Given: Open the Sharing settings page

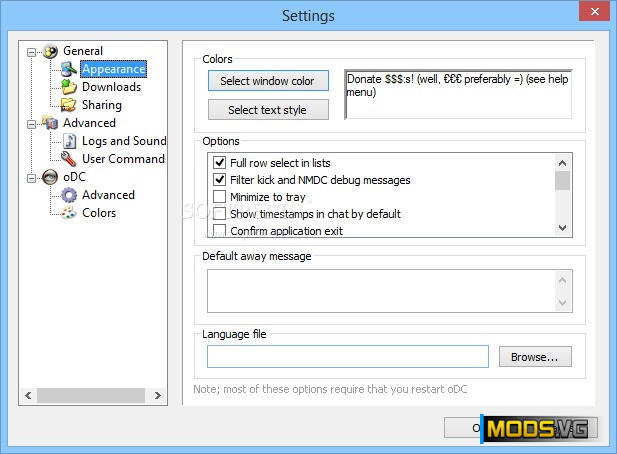Looking at the screenshot, I should click(101, 105).
